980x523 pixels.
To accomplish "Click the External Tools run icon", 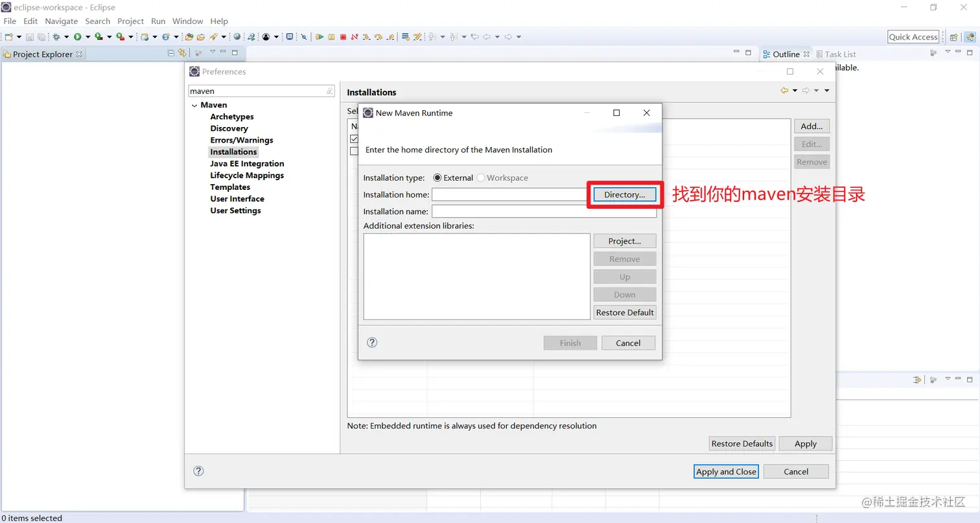I will (121, 37).
